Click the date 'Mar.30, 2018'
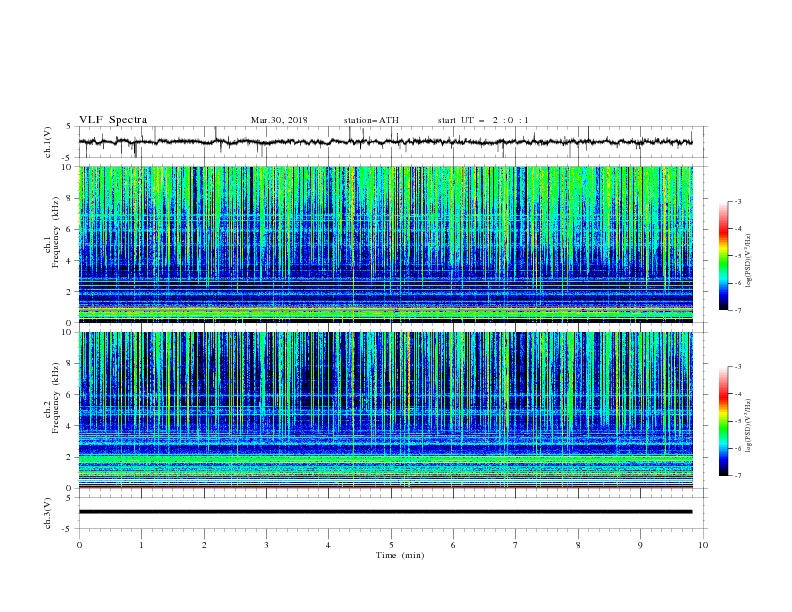The height and width of the screenshot is (612, 792). [279, 120]
